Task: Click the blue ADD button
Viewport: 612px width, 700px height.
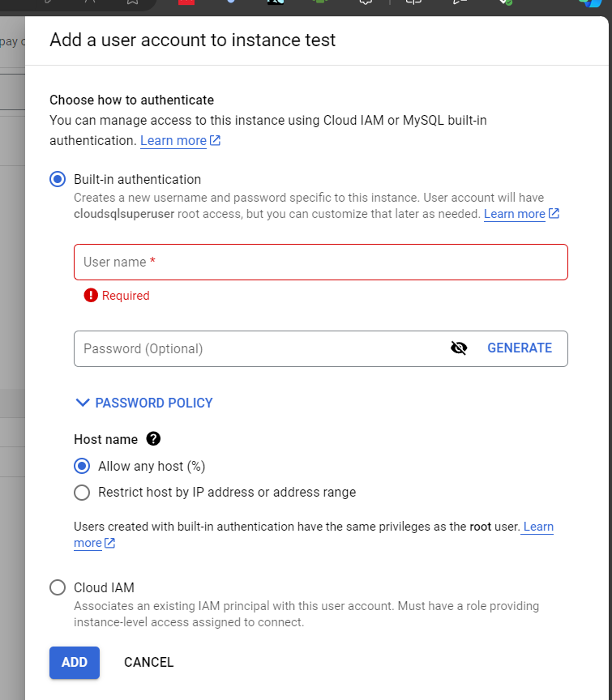Action: tap(75, 662)
